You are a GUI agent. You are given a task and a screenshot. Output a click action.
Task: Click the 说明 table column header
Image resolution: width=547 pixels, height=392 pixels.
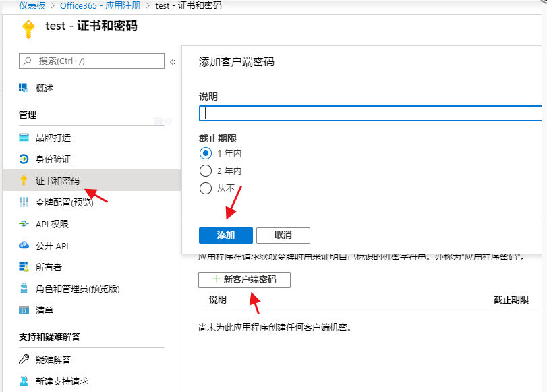218,300
